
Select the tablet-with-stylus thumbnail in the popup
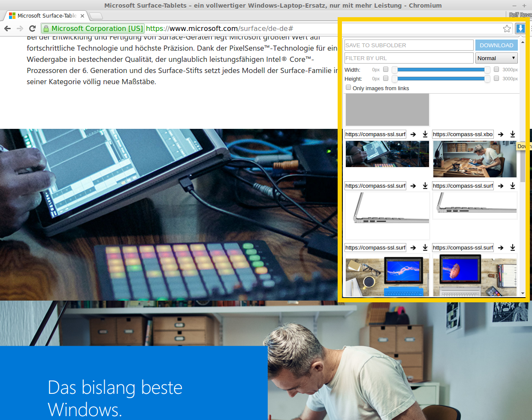tap(387, 154)
